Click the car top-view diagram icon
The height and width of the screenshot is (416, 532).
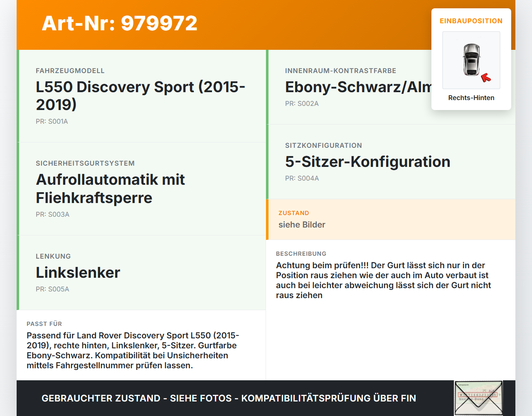pyautogui.click(x=471, y=60)
